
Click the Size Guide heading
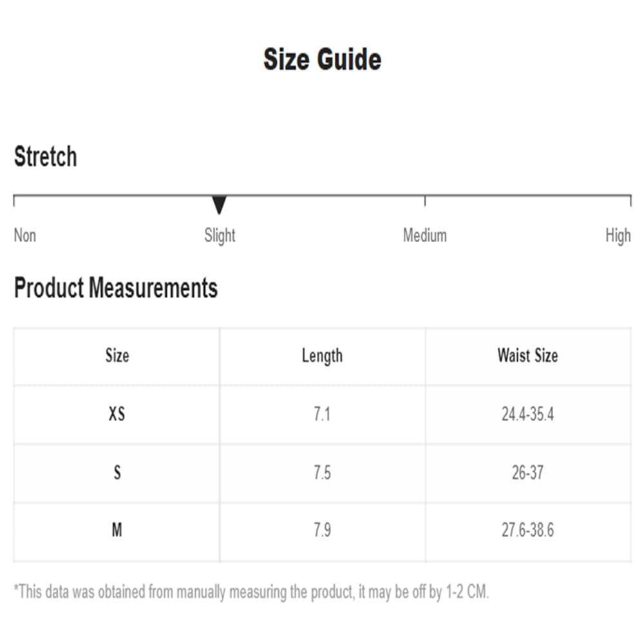323,59
